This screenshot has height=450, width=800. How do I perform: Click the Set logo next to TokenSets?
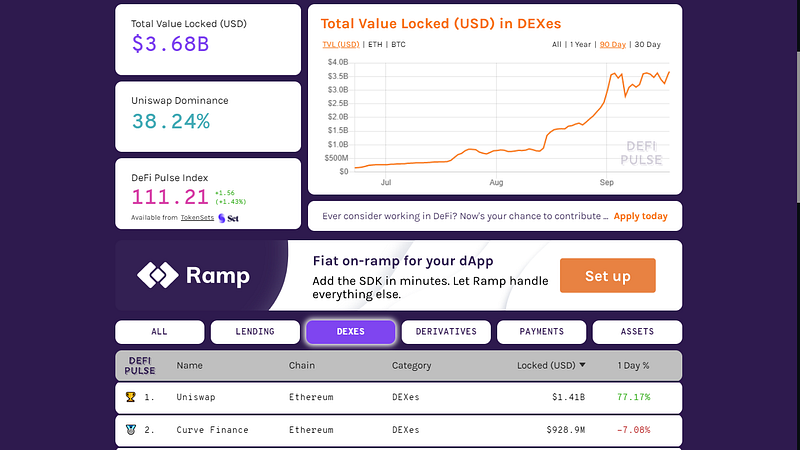pos(228,218)
